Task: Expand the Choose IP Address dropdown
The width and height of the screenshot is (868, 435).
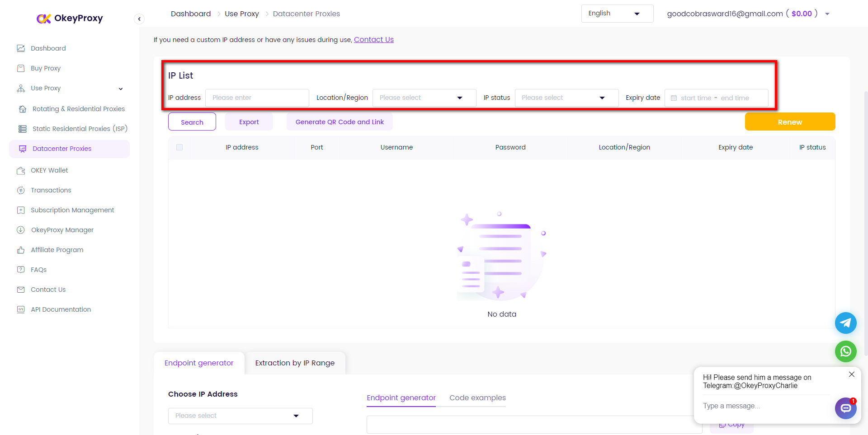Action: point(240,416)
